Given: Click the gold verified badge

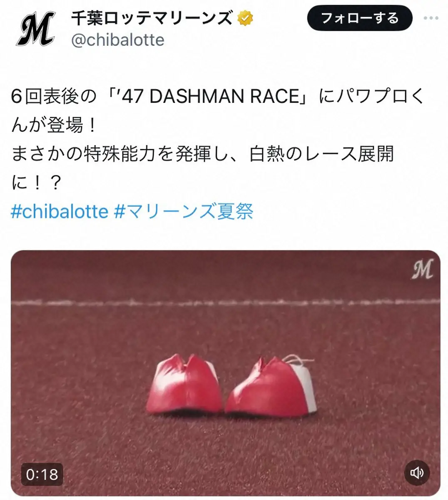Looking at the screenshot, I should click(246, 18).
